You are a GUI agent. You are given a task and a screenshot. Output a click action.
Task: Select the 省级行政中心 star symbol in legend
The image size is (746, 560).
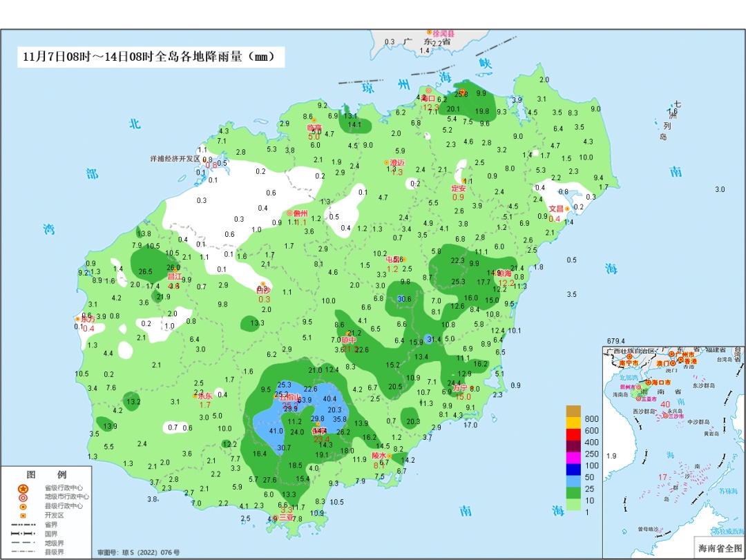click(x=23, y=487)
